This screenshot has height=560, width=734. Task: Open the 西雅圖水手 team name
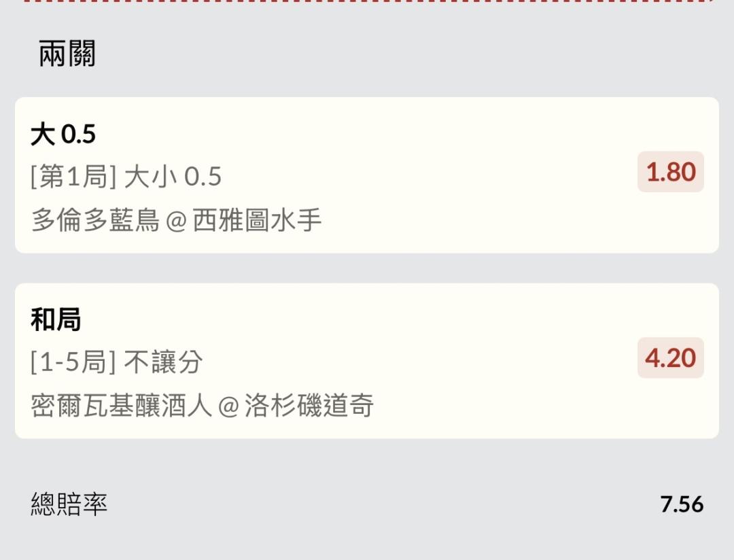click(257, 220)
